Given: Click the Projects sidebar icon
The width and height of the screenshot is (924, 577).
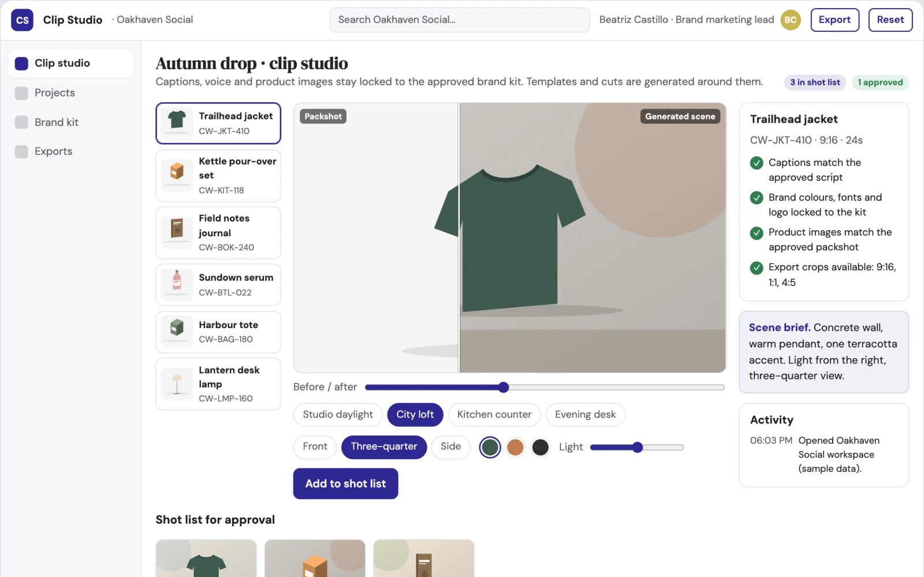Looking at the screenshot, I should (x=21, y=93).
